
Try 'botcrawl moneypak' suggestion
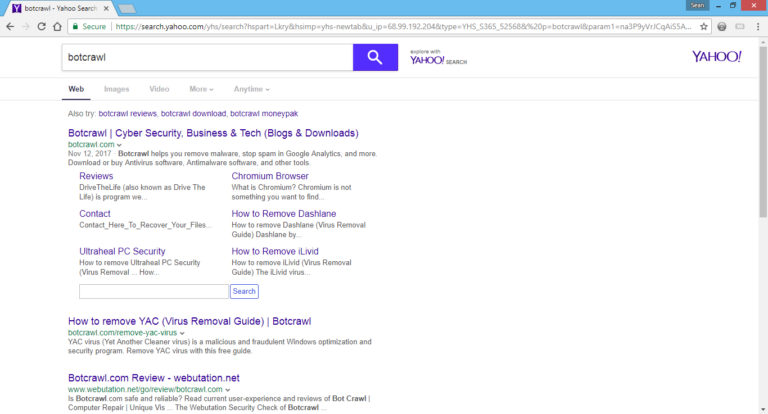pos(264,114)
